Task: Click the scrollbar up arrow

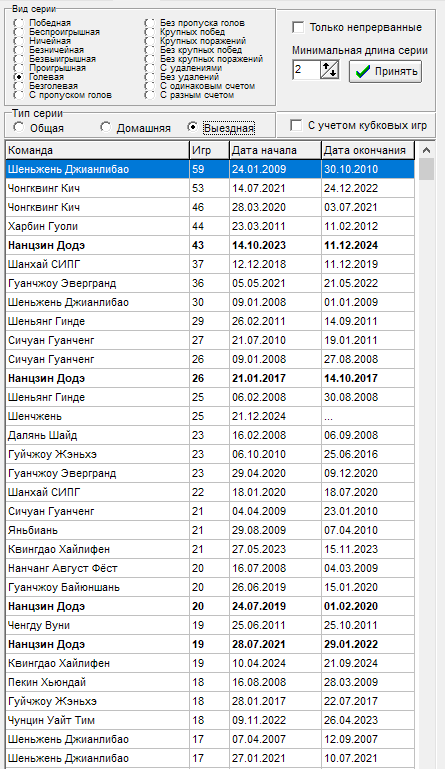Action: pos(427,150)
